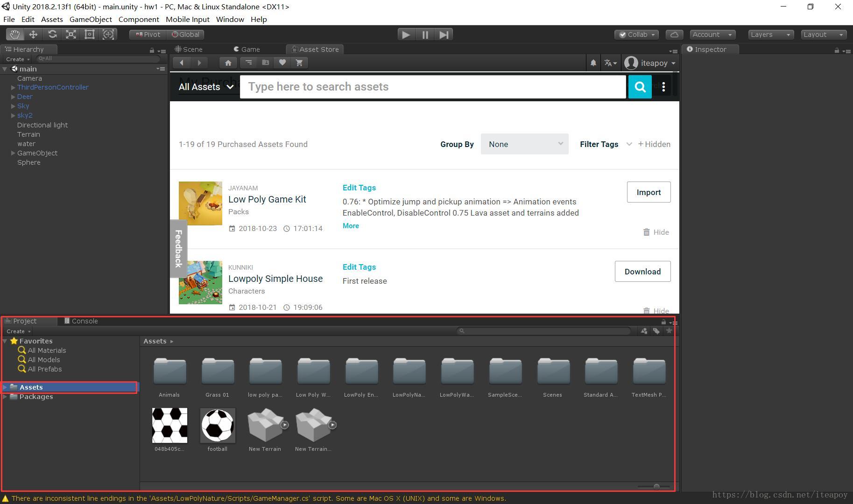This screenshot has height=504, width=853.
Task: Open the Layers dropdown
Action: [771, 35]
